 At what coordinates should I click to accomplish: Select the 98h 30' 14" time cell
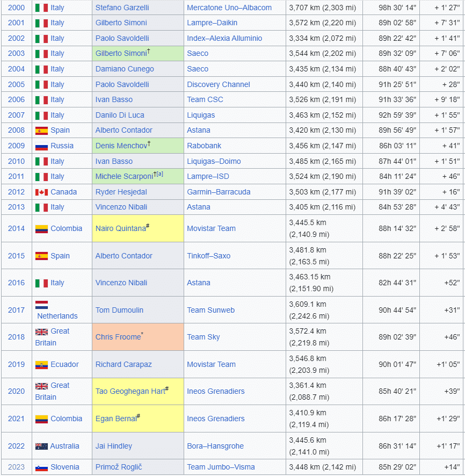point(391,8)
